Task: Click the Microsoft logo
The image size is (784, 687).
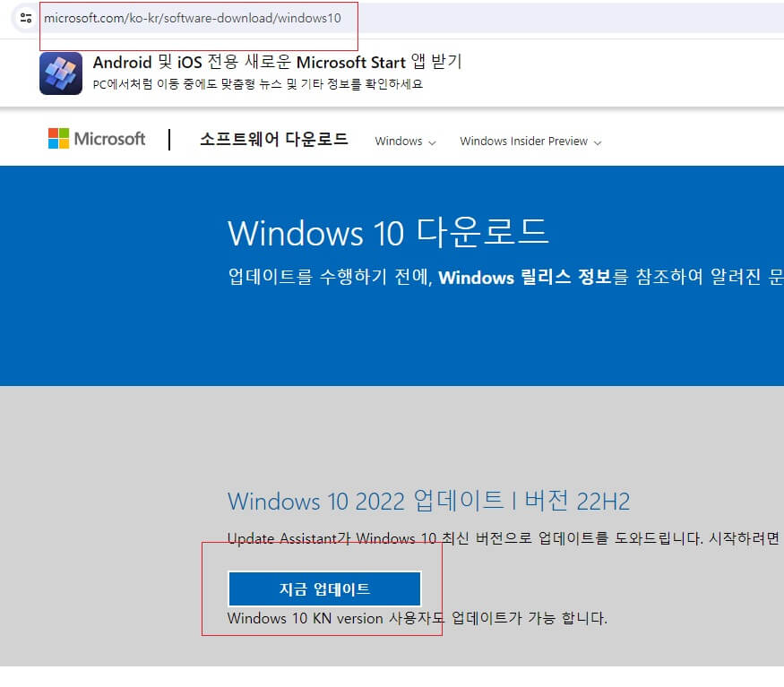Action: (97, 139)
